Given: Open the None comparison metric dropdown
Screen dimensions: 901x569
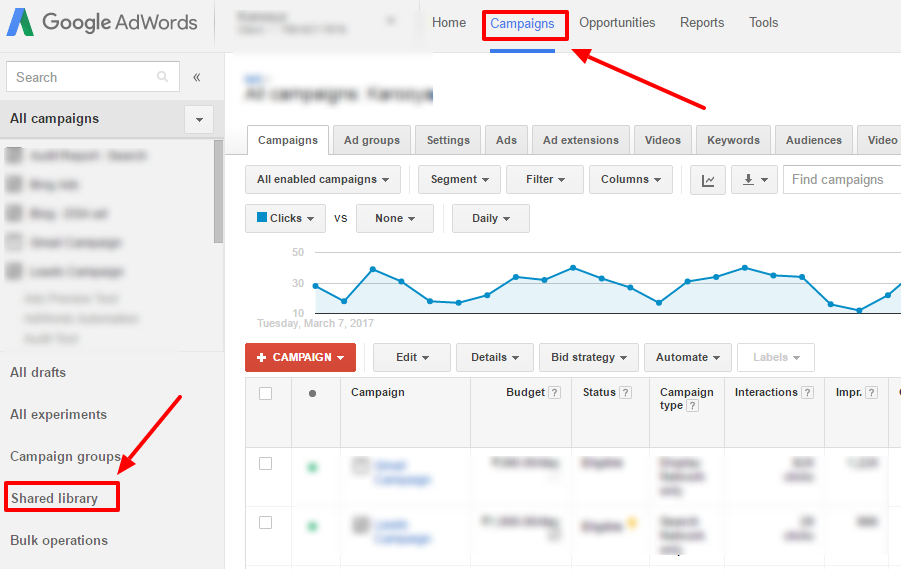Looking at the screenshot, I should coord(395,218).
